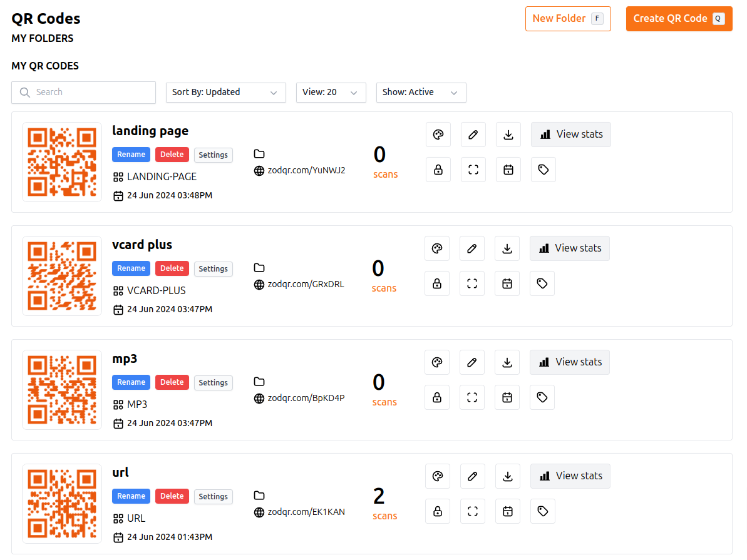
Task: Click lock icon for vcard plus
Action: [437, 283]
